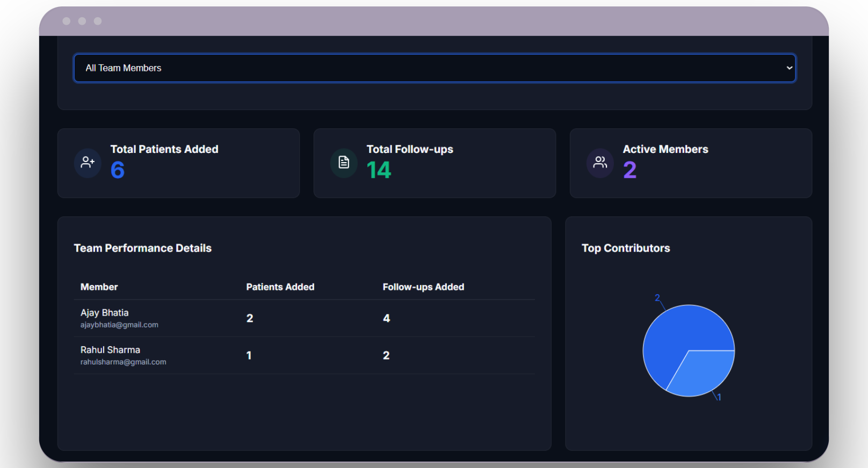
Task: Click the active members people icon
Action: pyautogui.click(x=600, y=163)
